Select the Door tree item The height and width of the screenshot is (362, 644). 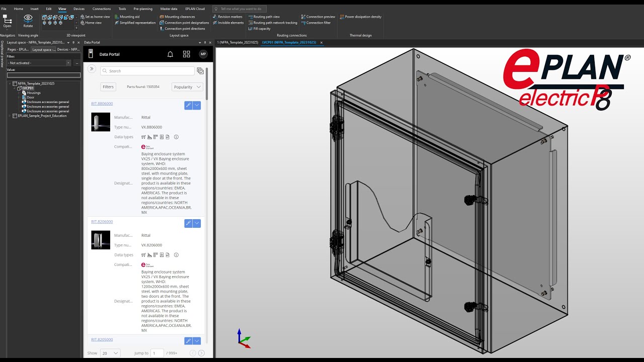click(31, 97)
